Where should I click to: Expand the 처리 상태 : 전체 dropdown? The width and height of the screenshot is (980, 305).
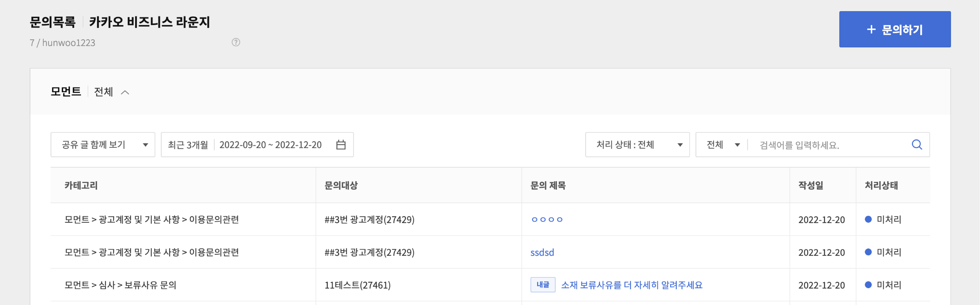coord(637,145)
